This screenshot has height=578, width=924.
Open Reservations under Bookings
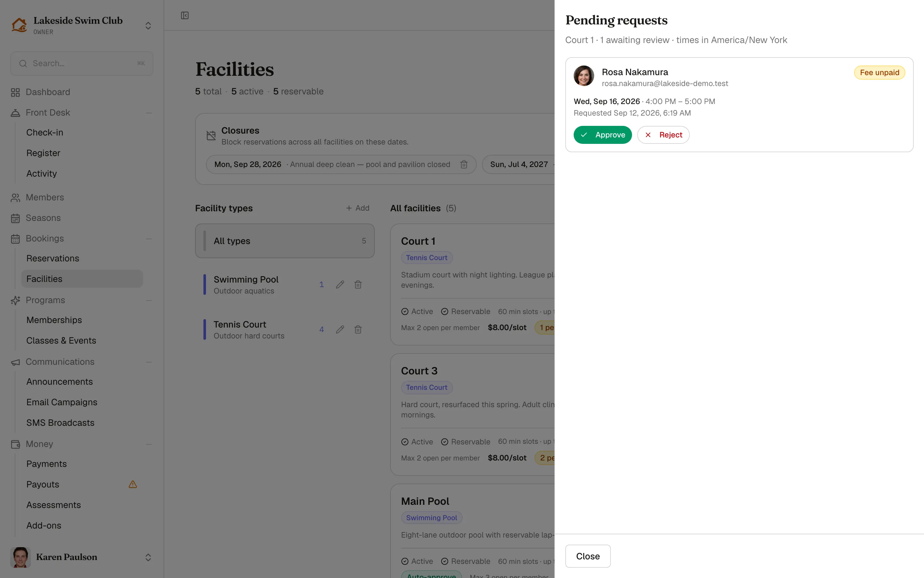coord(53,258)
